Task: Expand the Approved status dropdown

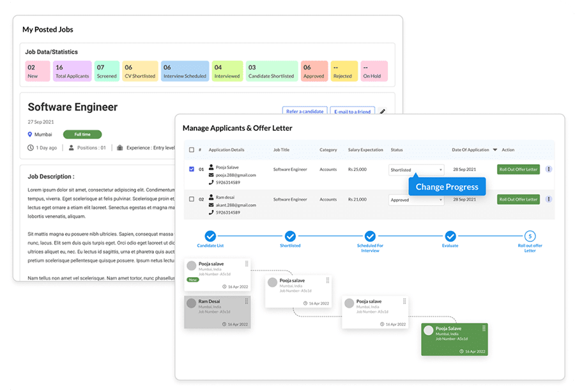Action: [416, 200]
